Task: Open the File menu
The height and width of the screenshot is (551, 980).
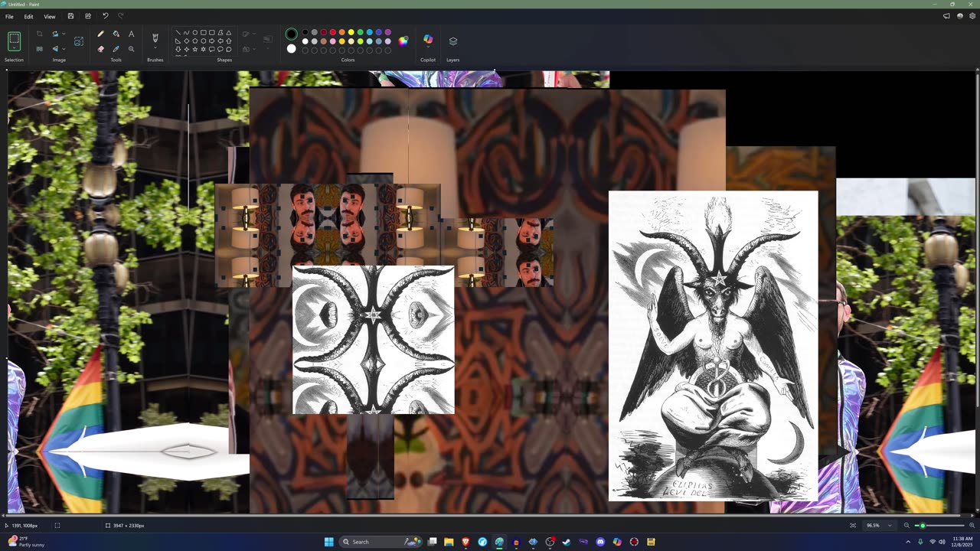Action: (x=9, y=16)
